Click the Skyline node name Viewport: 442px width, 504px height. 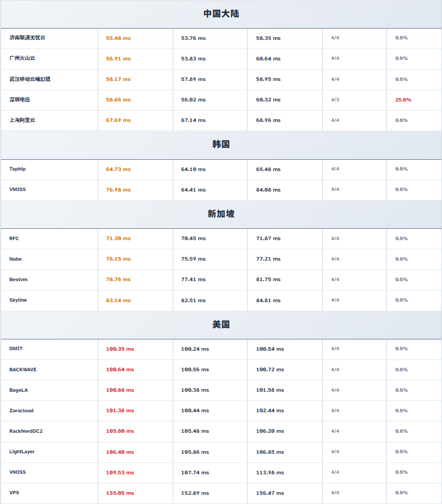click(x=18, y=300)
